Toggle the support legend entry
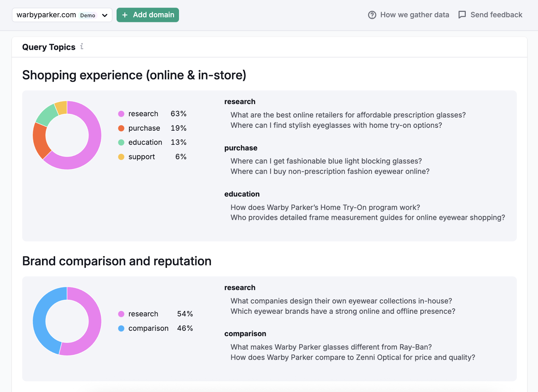 [141, 157]
